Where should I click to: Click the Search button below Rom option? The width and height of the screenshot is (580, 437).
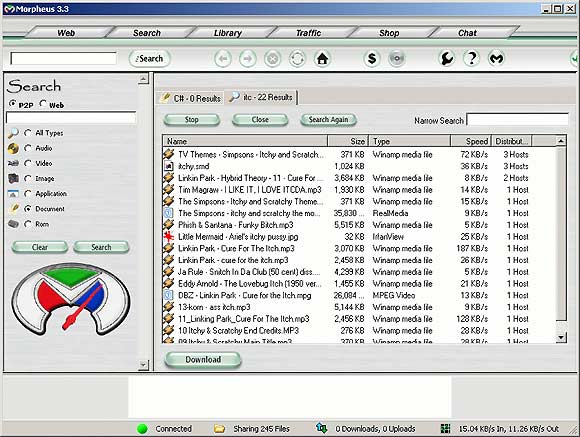coord(101,247)
